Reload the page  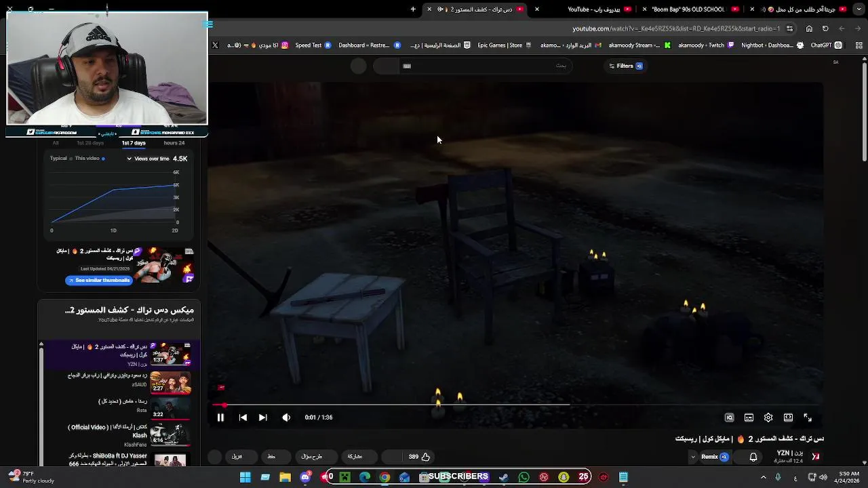[825, 28]
